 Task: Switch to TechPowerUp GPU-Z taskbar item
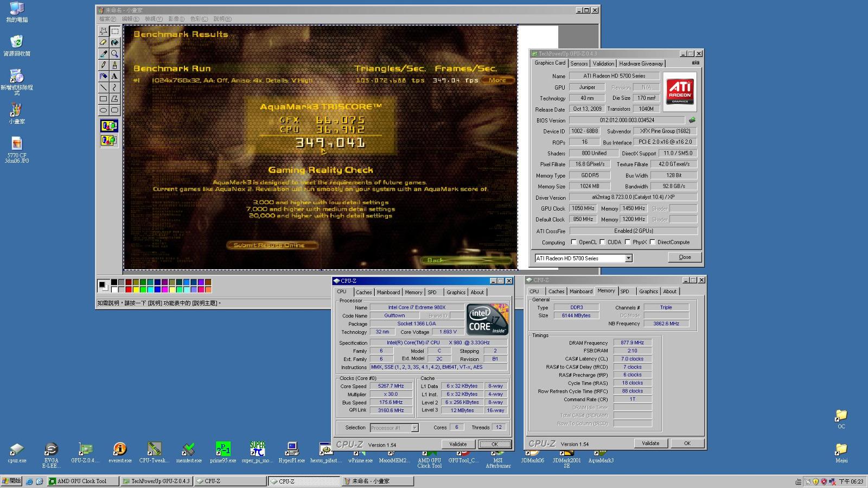156,481
